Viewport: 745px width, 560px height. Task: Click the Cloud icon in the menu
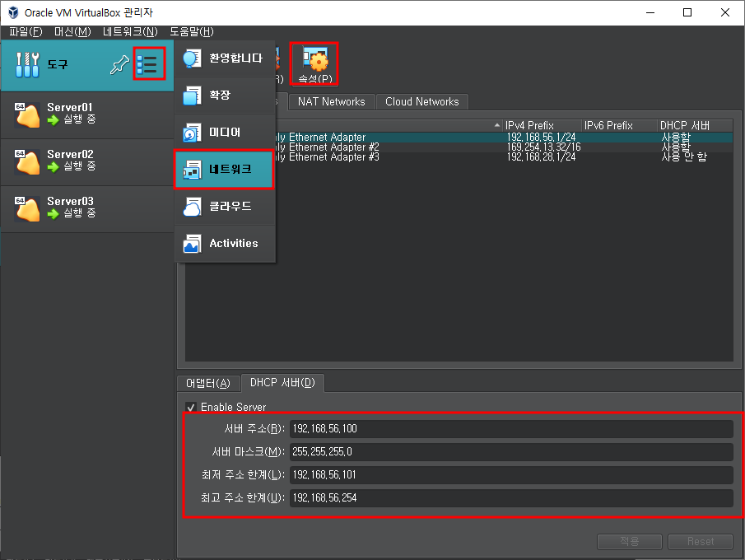192,207
